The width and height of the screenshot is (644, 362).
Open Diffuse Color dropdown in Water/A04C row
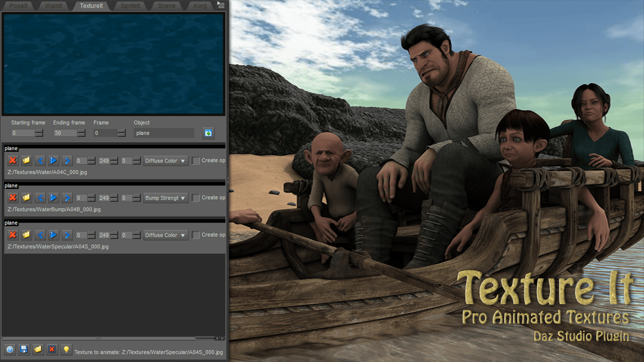[166, 161]
